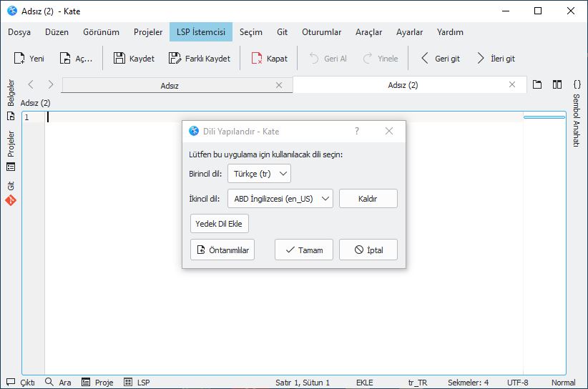Click the Ara search panel button
Image resolution: width=588 pixels, height=389 pixels.
[58, 383]
